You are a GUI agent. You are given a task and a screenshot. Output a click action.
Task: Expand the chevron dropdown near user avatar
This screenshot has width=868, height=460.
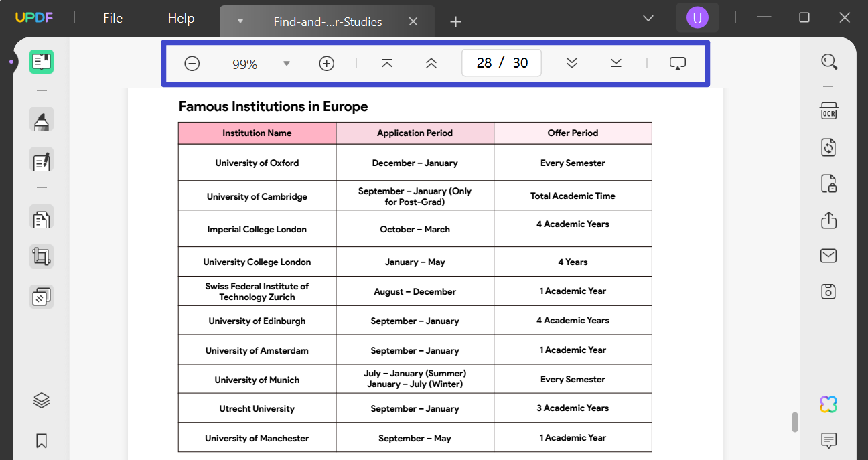click(x=648, y=18)
